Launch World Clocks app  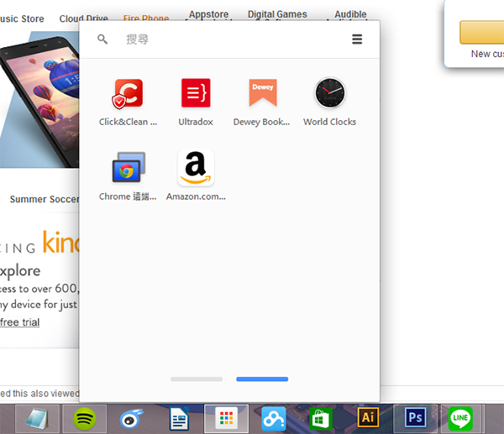click(x=329, y=102)
